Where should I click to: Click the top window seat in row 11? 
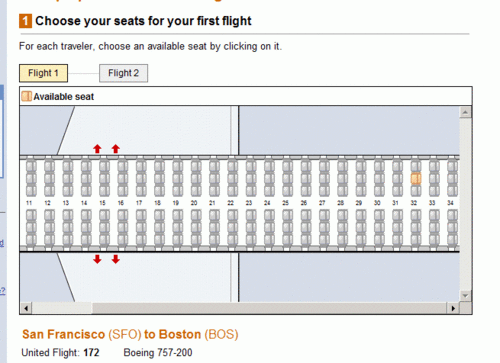pyautogui.click(x=31, y=166)
